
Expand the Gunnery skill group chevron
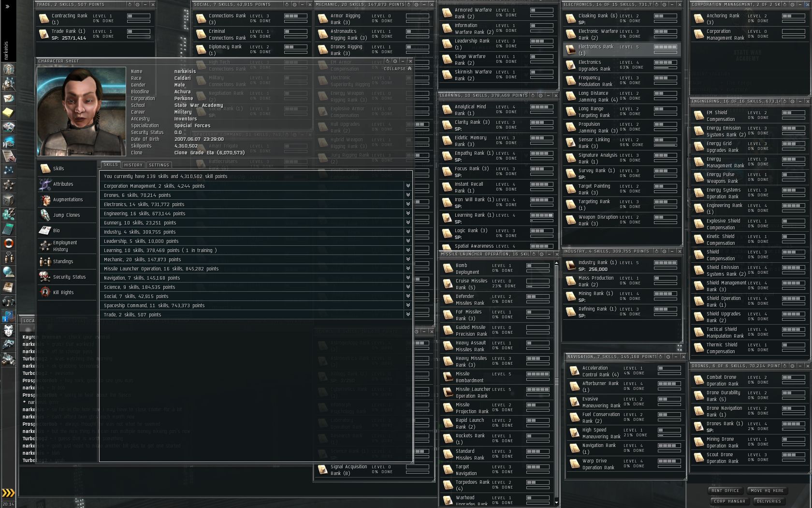[408, 223]
